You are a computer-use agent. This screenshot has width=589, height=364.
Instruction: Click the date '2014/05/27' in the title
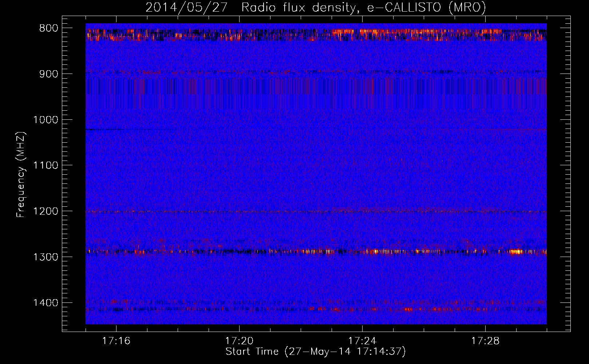click(x=187, y=7)
